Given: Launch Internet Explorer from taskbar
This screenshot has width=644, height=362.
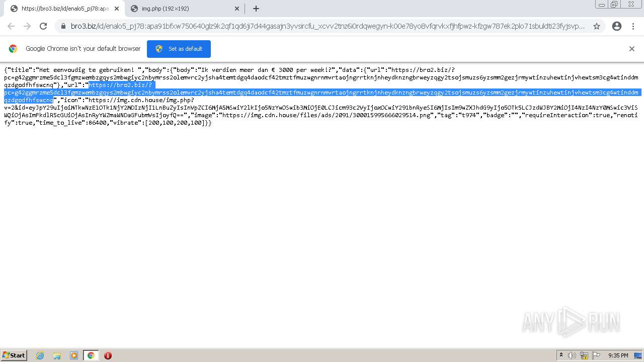Looking at the screenshot, I should (40, 355).
